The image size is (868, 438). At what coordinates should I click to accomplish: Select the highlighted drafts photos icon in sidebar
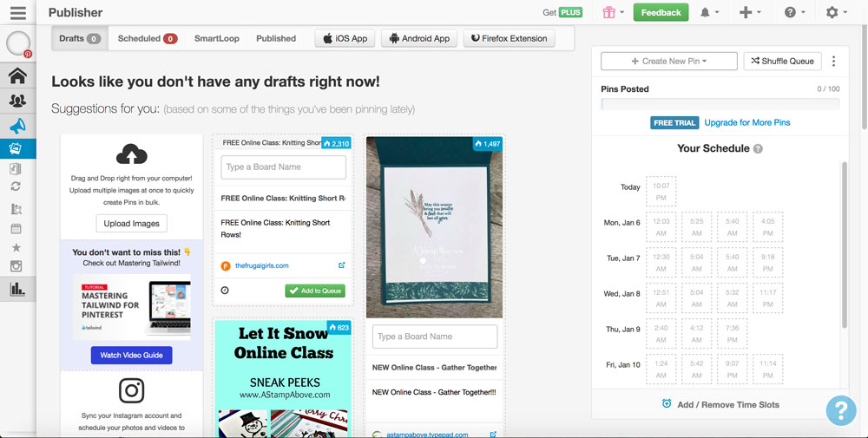coord(16,148)
